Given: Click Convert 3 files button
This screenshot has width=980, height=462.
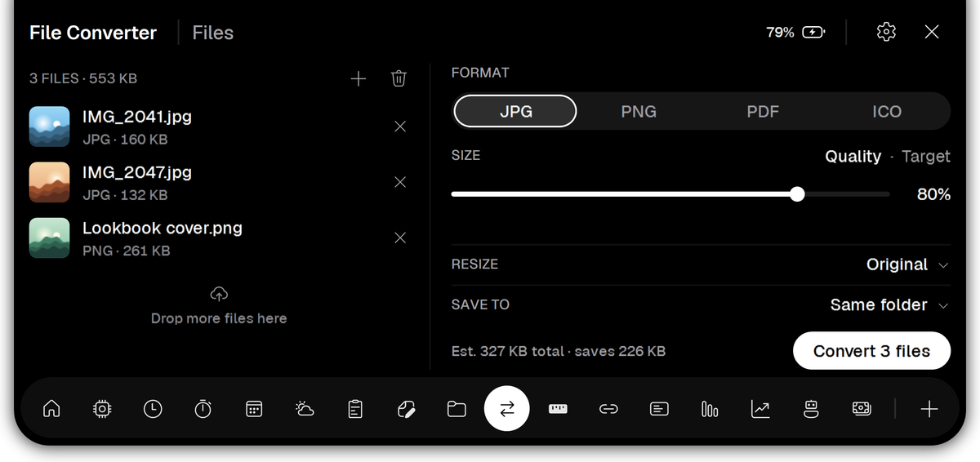Looking at the screenshot, I should (x=871, y=351).
